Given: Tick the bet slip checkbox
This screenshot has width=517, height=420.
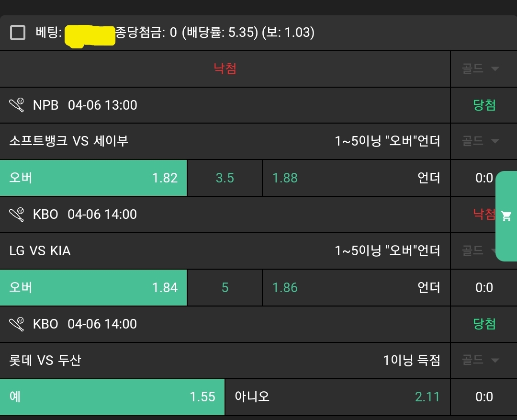Looking at the screenshot, I should pos(18,33).
